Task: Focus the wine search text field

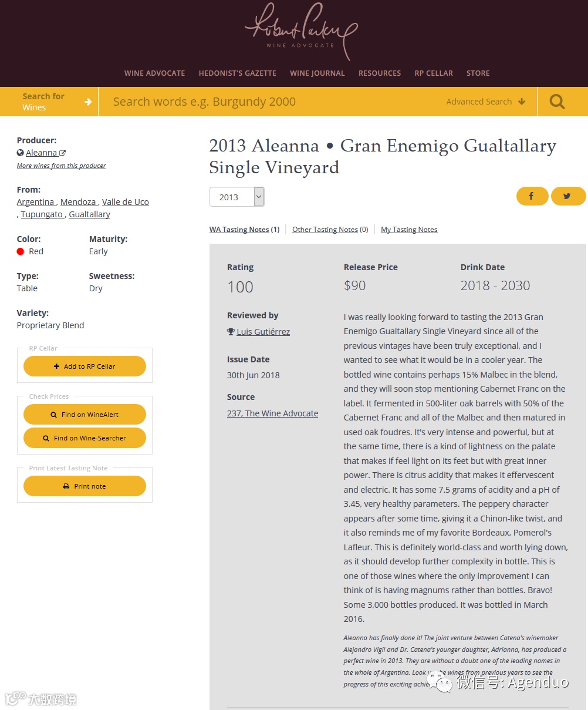Action: (x=270, y=102)
